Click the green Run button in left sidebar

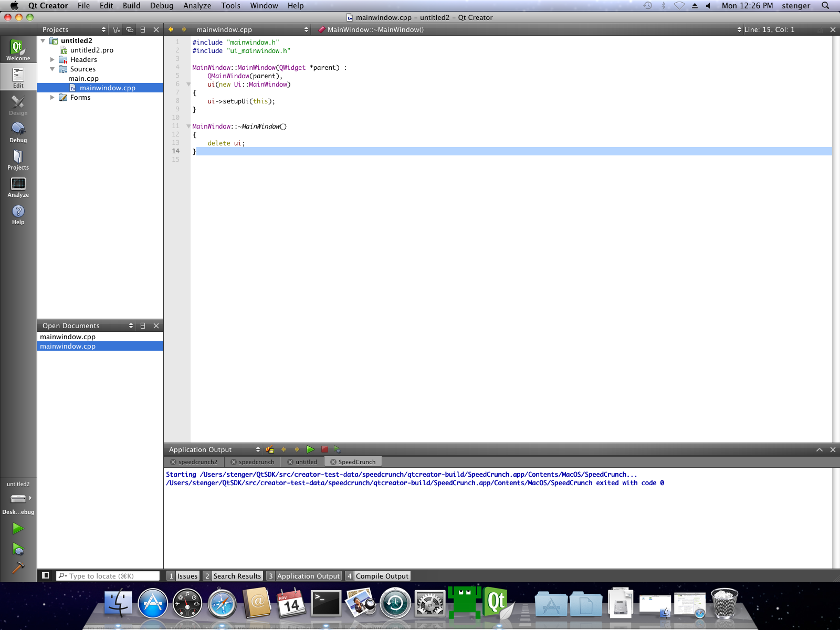pyautogui.click(x=18, y=528)
